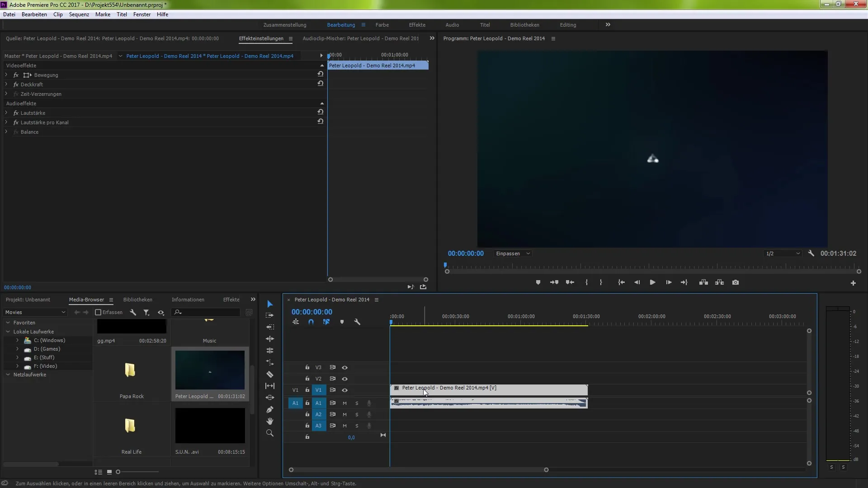Open the Fenster menu

point(142,14)
